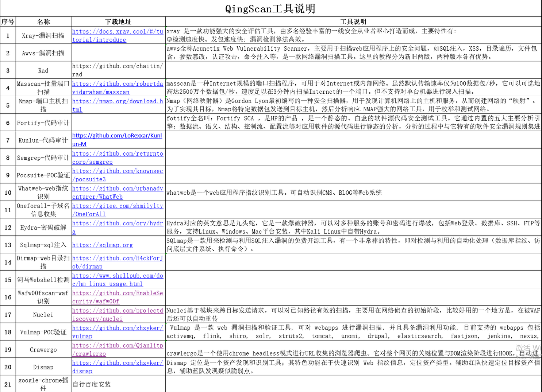Select the 下载地址 column header cell

coord(118,22)
